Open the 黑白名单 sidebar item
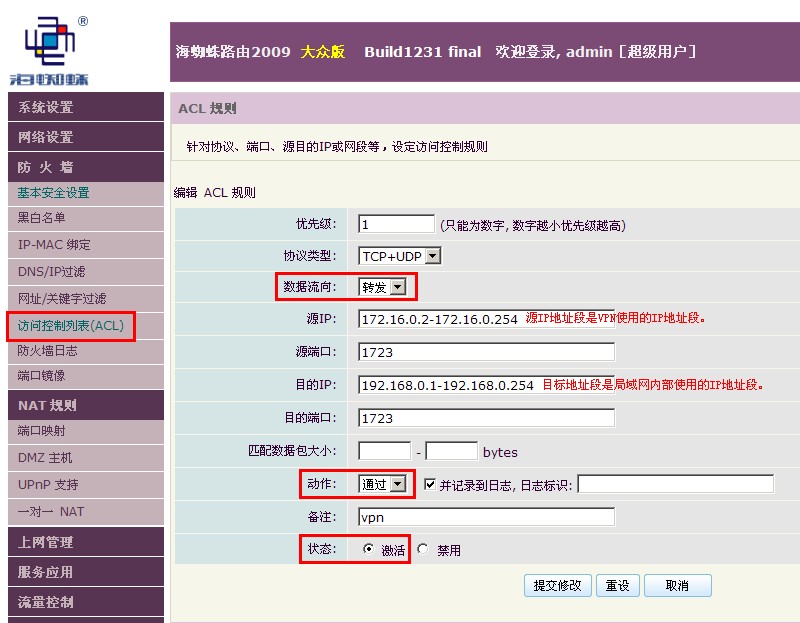The width and height of the screenshot is (800, 623). click(x=86, y=218)
